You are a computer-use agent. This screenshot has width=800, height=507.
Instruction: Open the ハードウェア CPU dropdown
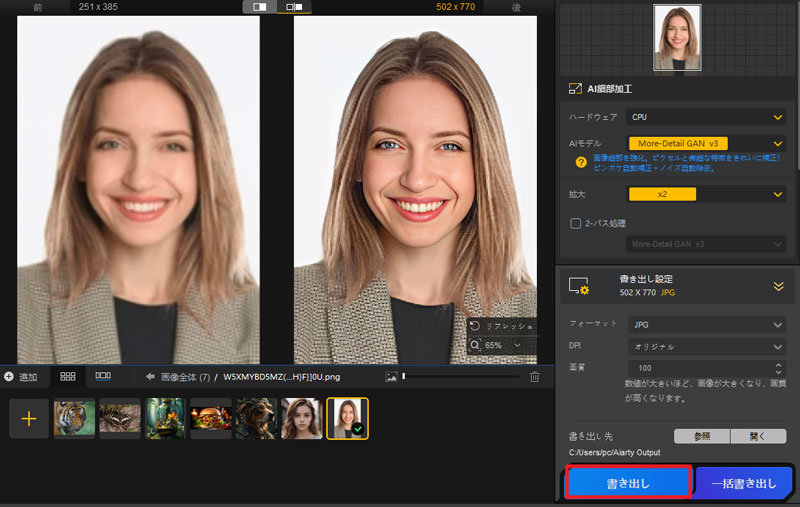(706, 117)
